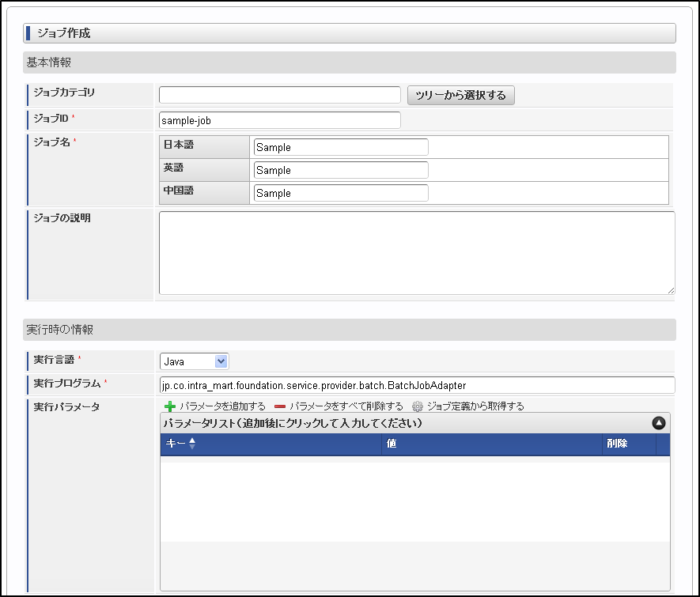
Task: Click the ジョブ定義から取得する link
Action: [475, 406]
